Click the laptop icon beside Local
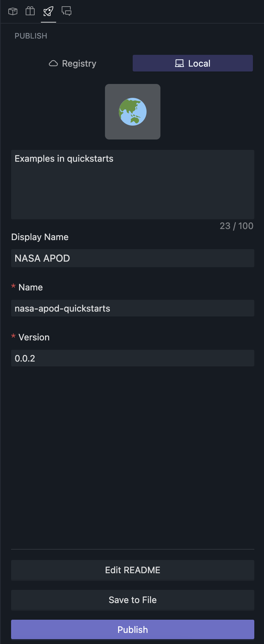This screenshot has width=264, height=644. tap(179, 63)
